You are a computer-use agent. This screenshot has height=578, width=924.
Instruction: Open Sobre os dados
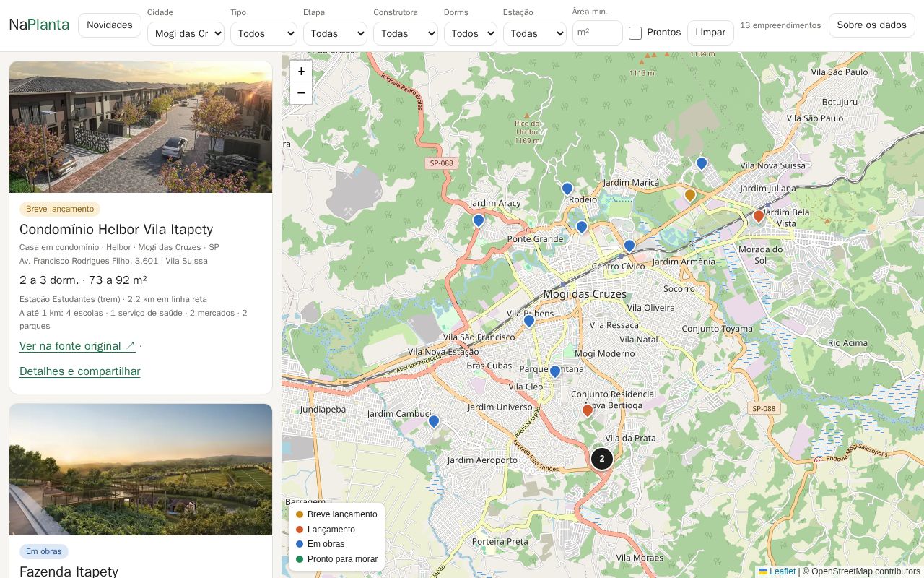coord(872,25)
